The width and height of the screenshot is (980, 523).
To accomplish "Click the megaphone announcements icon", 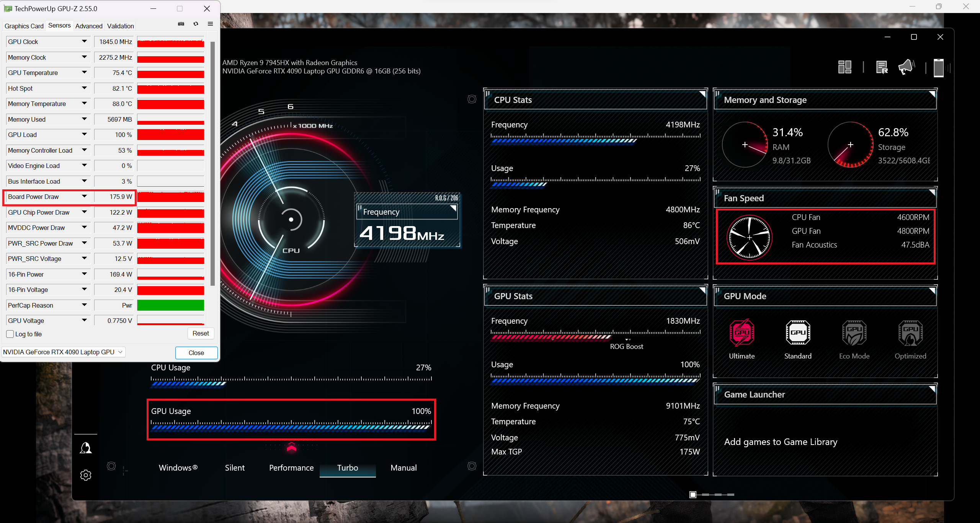I will pyautogui.click(x=906, y=67).
